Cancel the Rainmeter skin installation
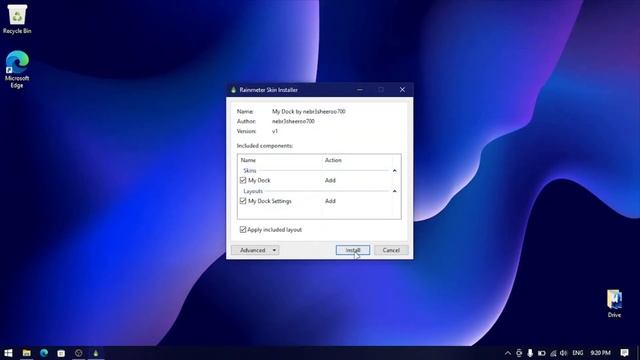The width and height of the screenshot is (640, 360). (x=391, y=250)
